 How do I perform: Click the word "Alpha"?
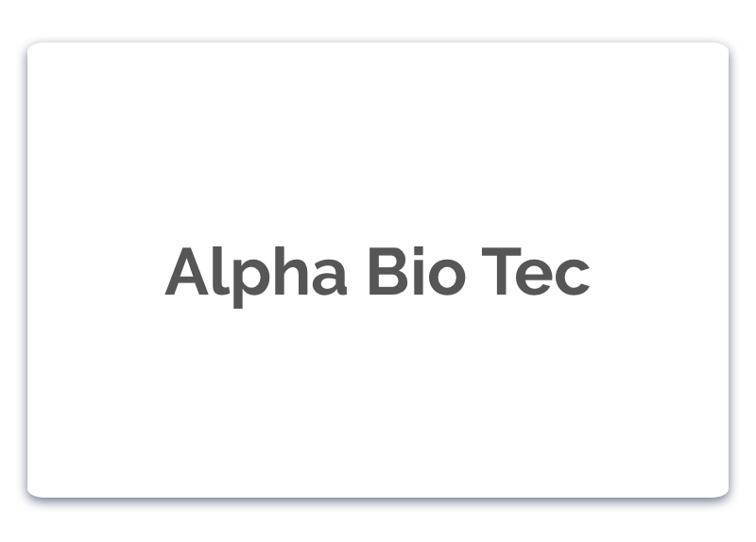click(x=255, y=271)
